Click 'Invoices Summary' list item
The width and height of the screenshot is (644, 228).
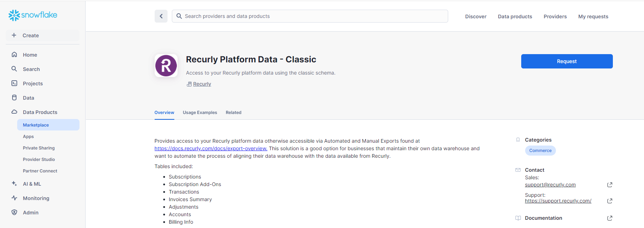(x=190, y=199)
